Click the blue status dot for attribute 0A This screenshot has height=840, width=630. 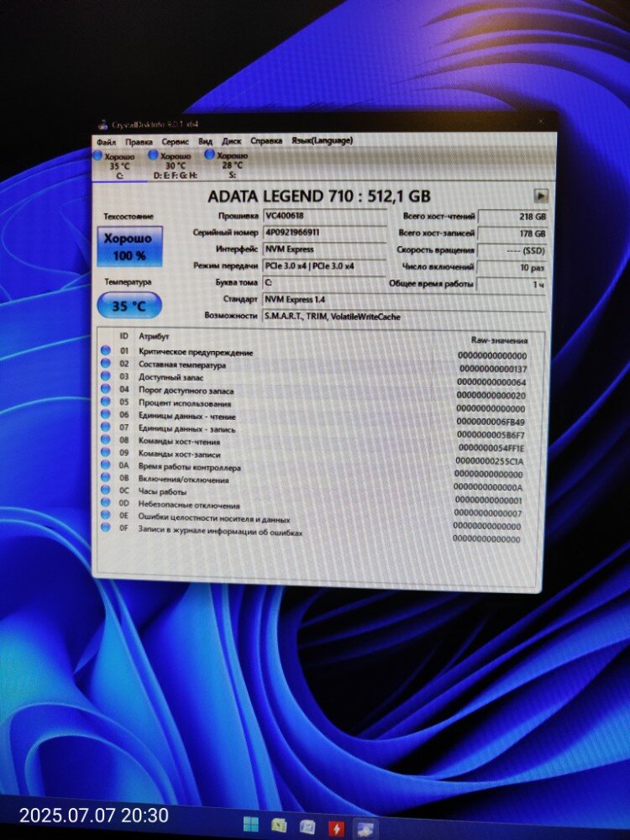[x=106, y=465]
